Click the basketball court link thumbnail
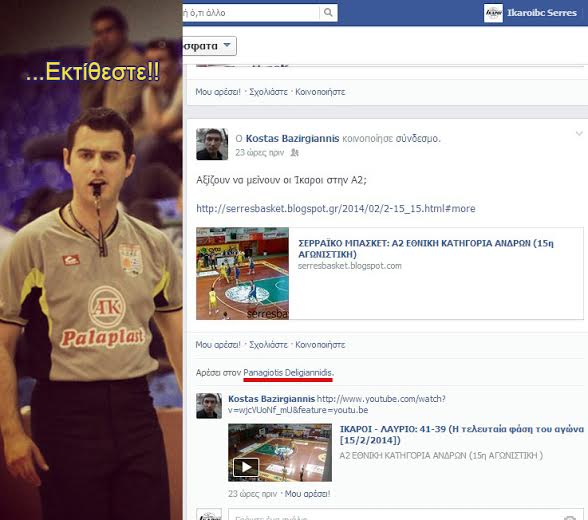This screenshot has height=520, width=588. pyautogui.click(x=242, y=274)
